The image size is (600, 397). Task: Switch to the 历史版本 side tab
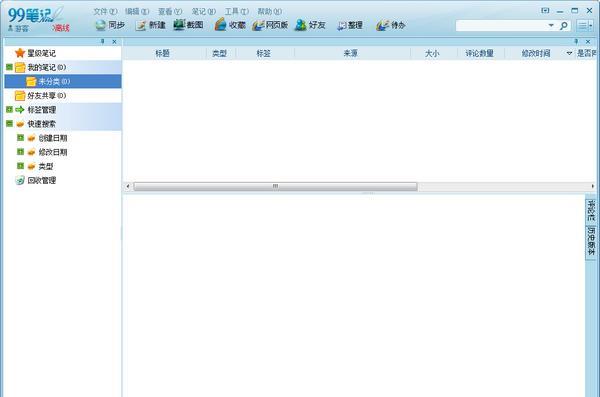click(591, 242)
